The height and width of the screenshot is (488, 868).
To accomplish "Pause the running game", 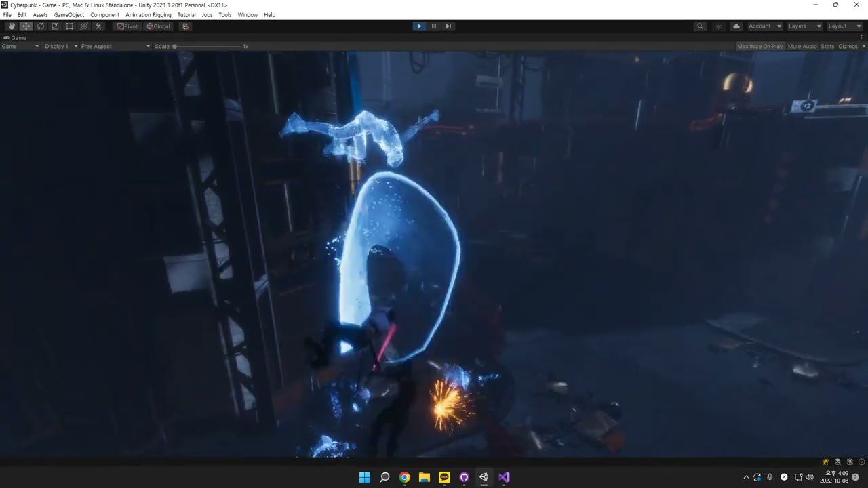I will tap(434, 26).
